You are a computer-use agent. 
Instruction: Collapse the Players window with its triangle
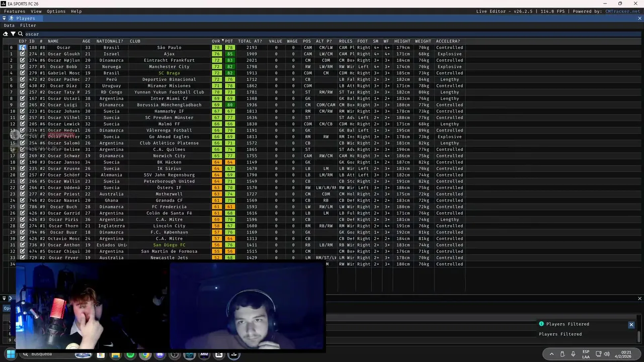coord(4,18)
